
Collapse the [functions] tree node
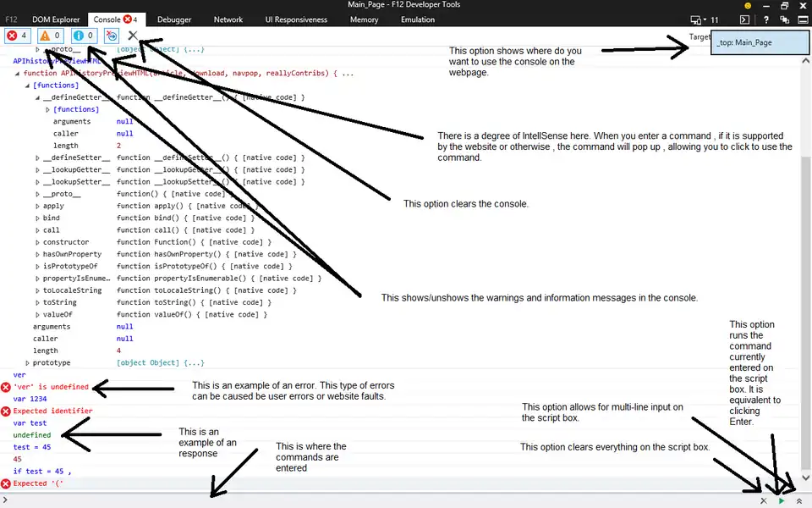point(28,85)
